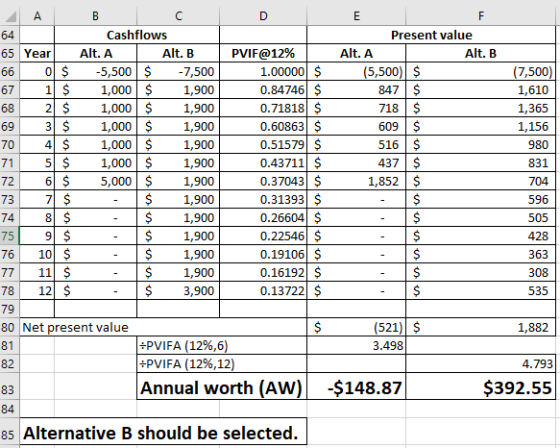560x448 pixels.
Task: Click the 0.13722 PVIF cell
Action: coord(263,291)
